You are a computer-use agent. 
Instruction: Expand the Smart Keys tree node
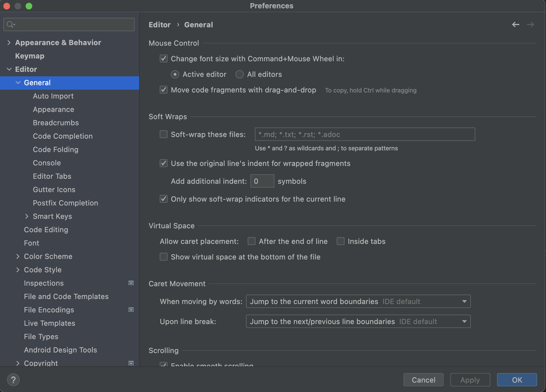27,216
